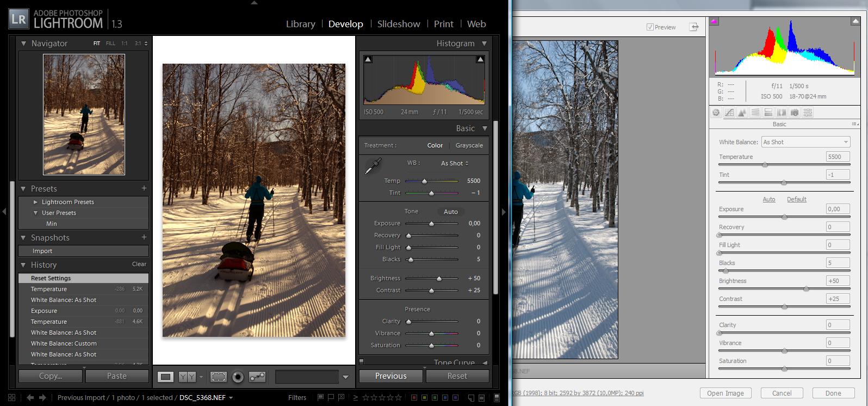This screenshot has width=868, height=406.
Task: Select the White Balance eyedropper tool in Lightroom
Action: (x=373, y=166)
